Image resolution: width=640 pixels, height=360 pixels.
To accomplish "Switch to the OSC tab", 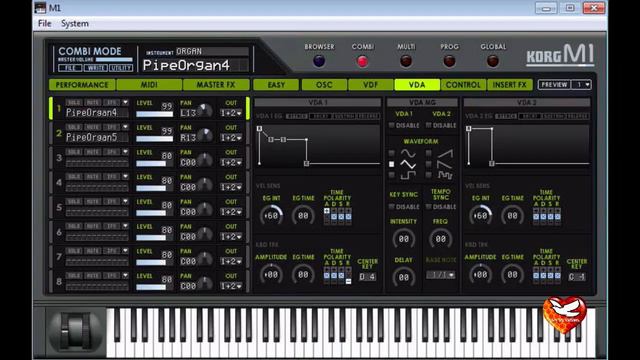I will pos(324,84).
